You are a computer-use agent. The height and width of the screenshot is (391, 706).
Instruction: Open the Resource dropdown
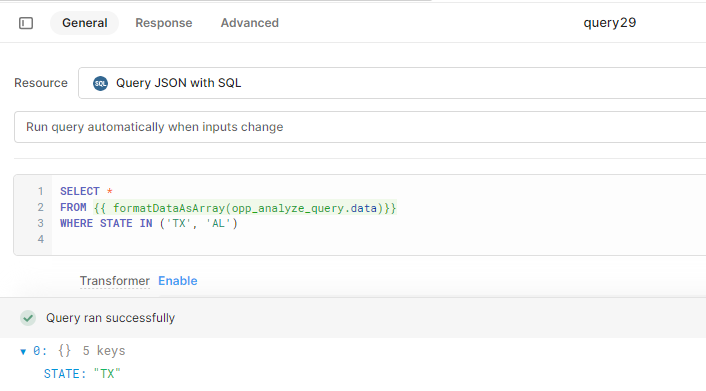[392, 83]
